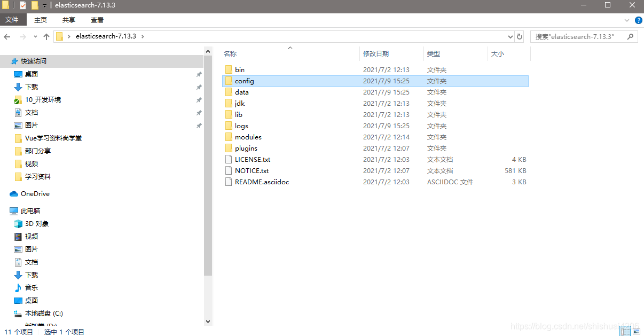Sort by the 名称 column header
The height and width of the screenshot is (336, 644).
click(290, 53)
